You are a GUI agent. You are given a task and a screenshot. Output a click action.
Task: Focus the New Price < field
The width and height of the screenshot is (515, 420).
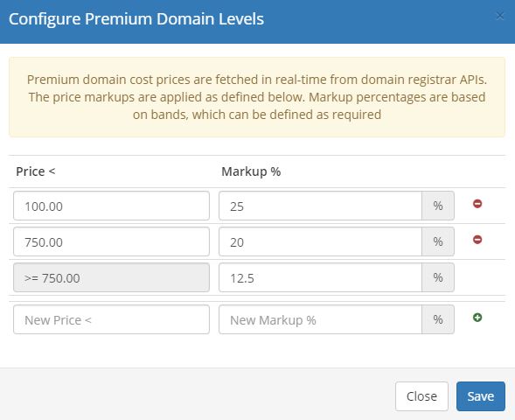click(111, 319)
